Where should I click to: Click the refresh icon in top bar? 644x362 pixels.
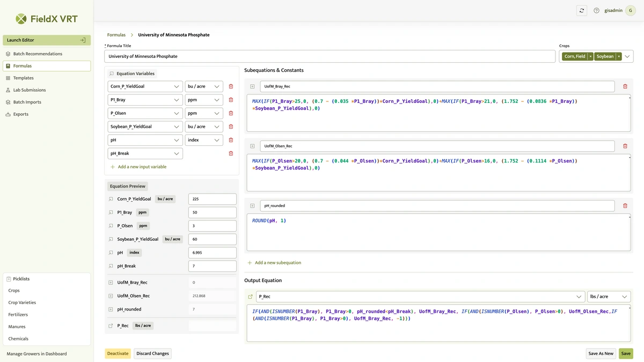coord(582,10)
